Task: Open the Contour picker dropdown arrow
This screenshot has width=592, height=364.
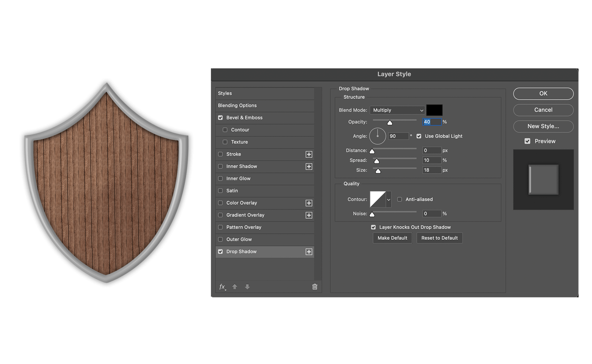Action: [x=388, y=200]
